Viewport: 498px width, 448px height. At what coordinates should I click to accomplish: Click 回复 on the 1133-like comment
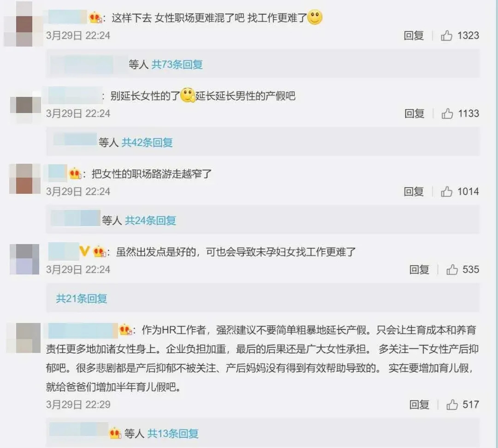(414, 113)
